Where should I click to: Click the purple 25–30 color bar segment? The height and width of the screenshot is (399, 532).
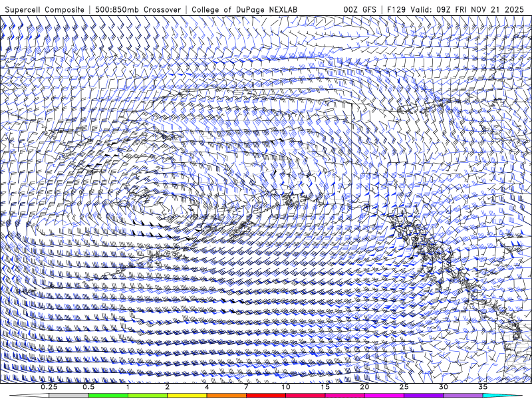(424, 396)
